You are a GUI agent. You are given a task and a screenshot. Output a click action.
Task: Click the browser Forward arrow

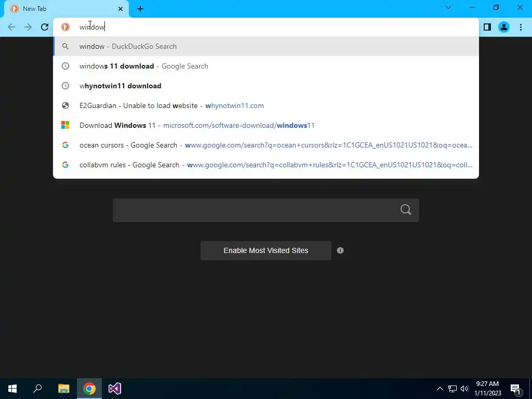(28, 27)
